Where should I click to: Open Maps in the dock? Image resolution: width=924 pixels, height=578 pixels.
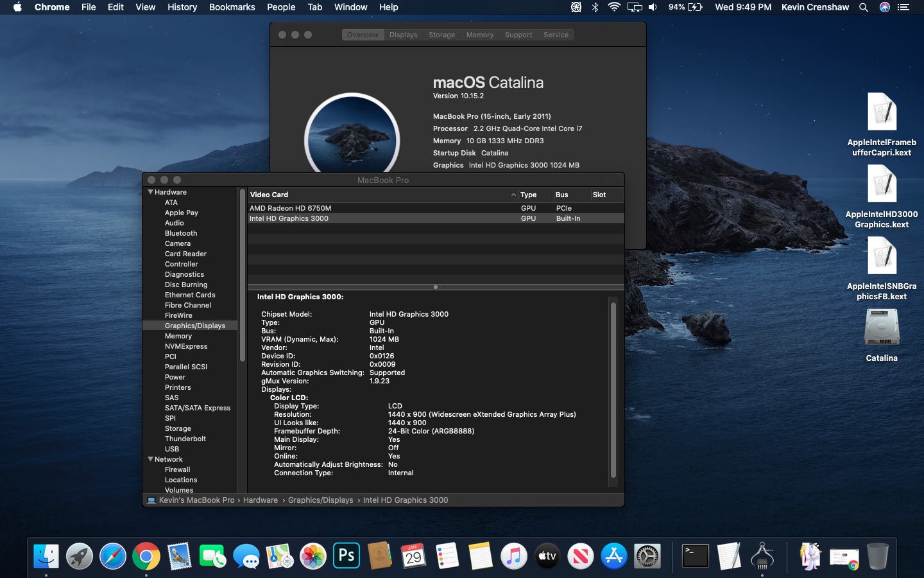[x=280, y=556]
